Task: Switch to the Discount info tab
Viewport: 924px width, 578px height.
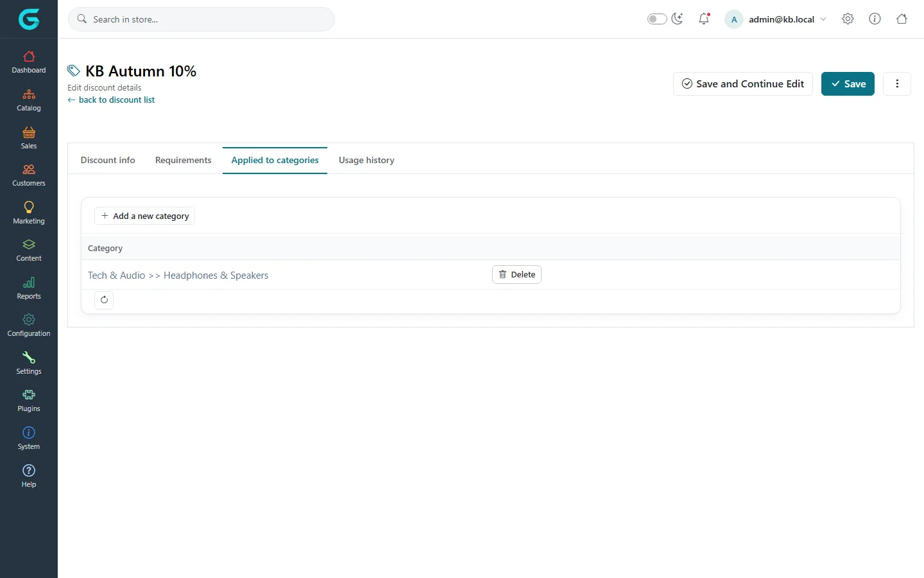Action: pos(108,160)
